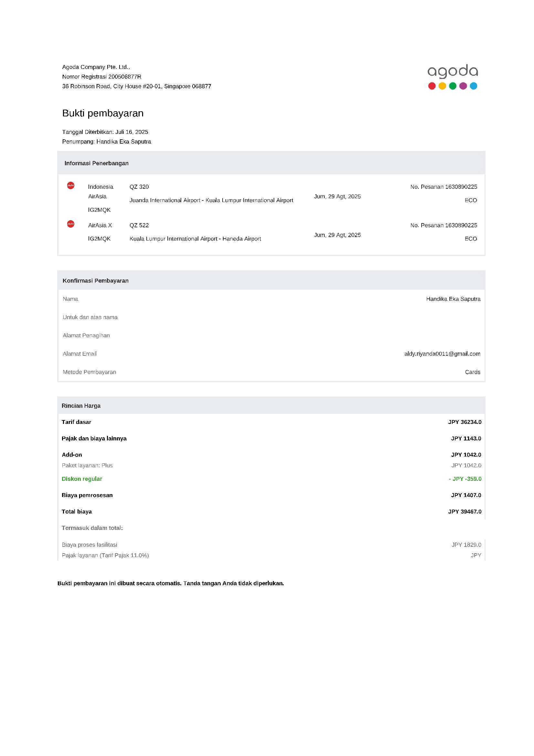Screen dimensions: 534x756
Task: Click the AirAsia logo beside AirAsia X
Action: pyautogui.click(x=71, y=224)
